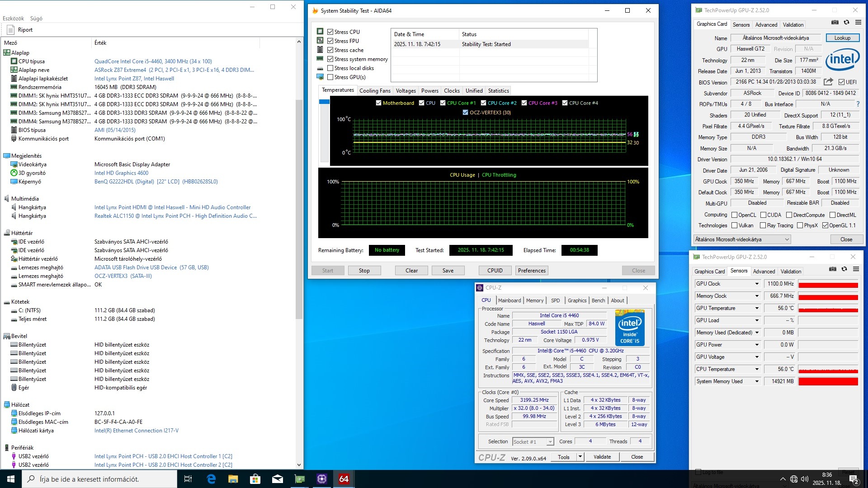Click the Riport document icon in AIDA64
The width and height of the screenshot is (868, 488).
(11, 30)
